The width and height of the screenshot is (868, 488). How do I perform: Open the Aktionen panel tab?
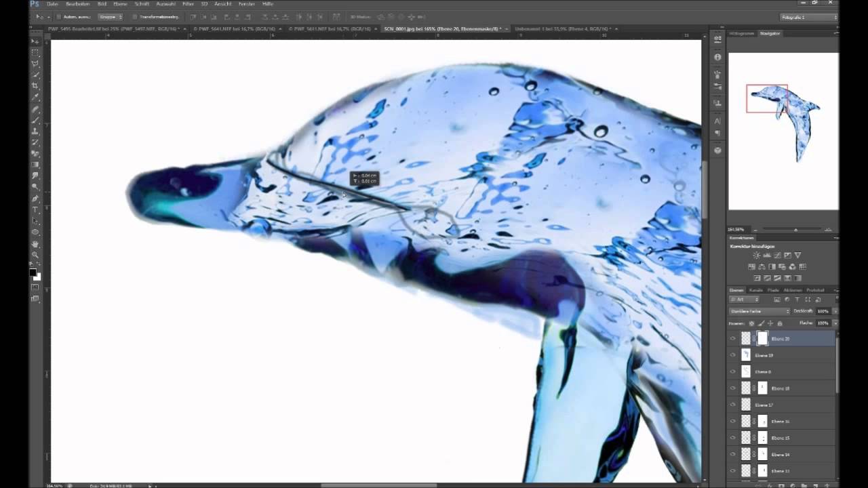pyautogui.click(x=792, y=290)
